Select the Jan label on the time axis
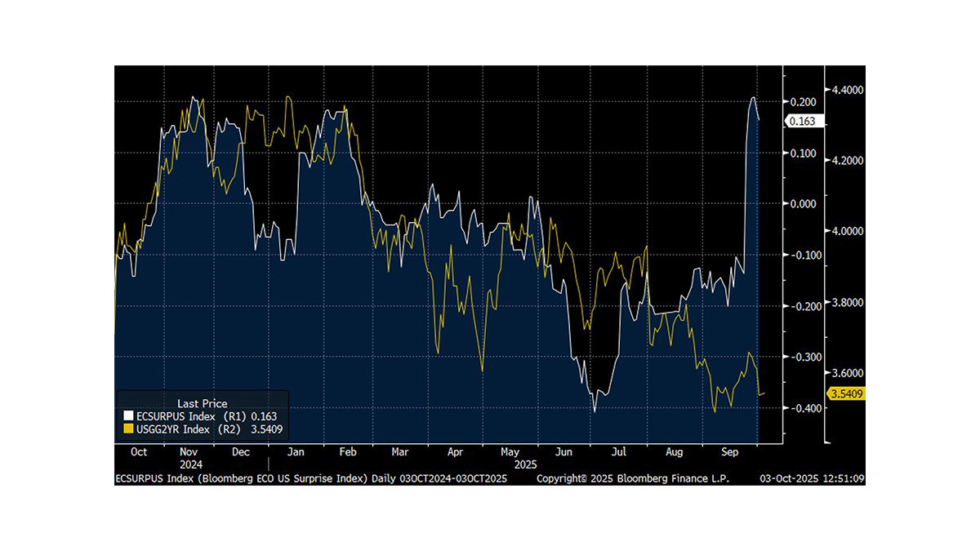 pos(296,451)
